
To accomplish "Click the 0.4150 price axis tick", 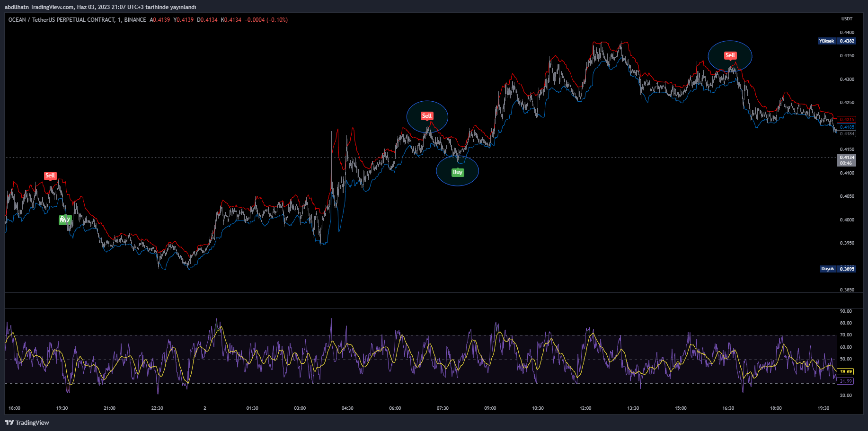I will 847,150.
